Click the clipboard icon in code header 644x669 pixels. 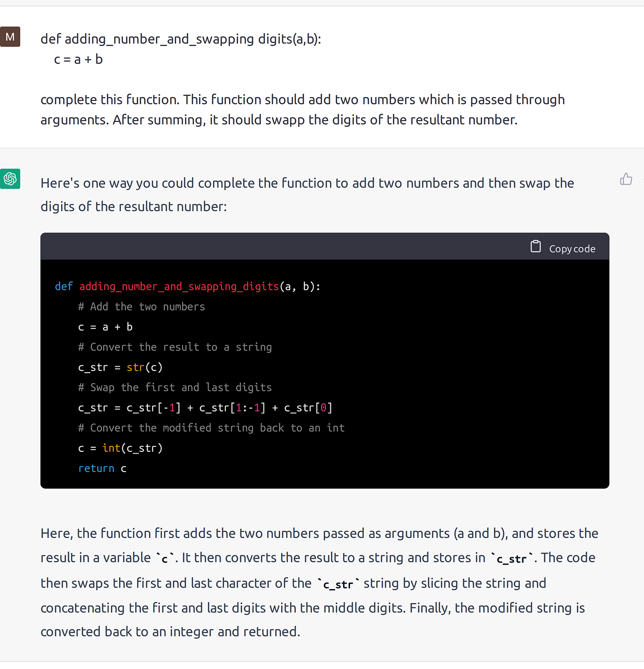pos(535,246)
